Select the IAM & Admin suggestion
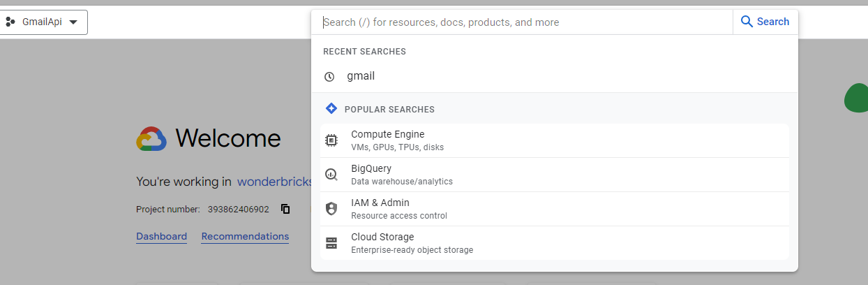This screenshot has height=285, width=868. click(x=555, y=209)
